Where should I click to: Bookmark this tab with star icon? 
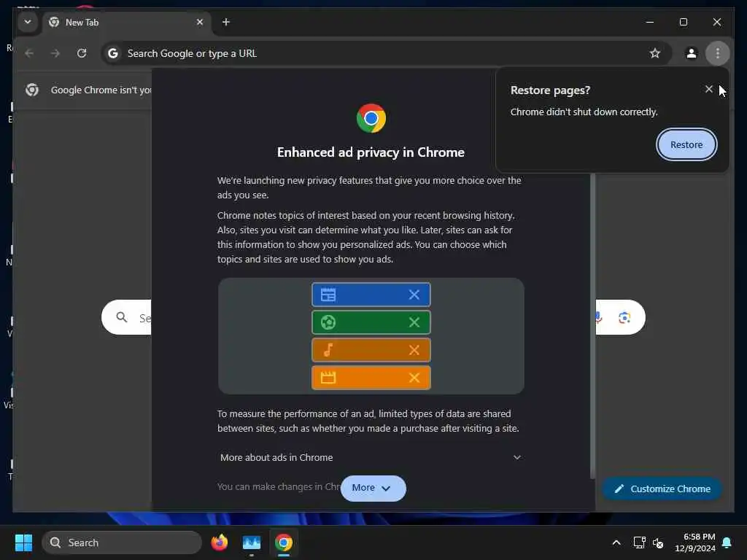tap(655, 52)
